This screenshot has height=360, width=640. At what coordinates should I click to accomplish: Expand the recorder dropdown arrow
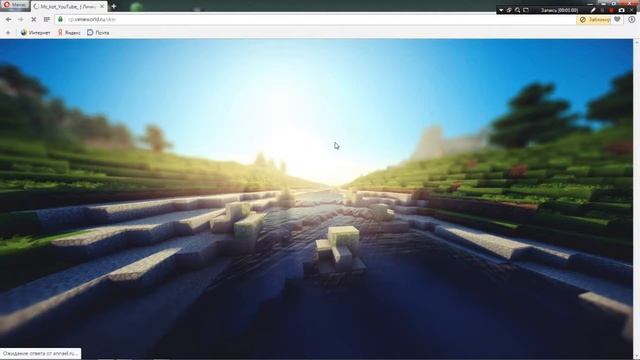pos(501,10)
